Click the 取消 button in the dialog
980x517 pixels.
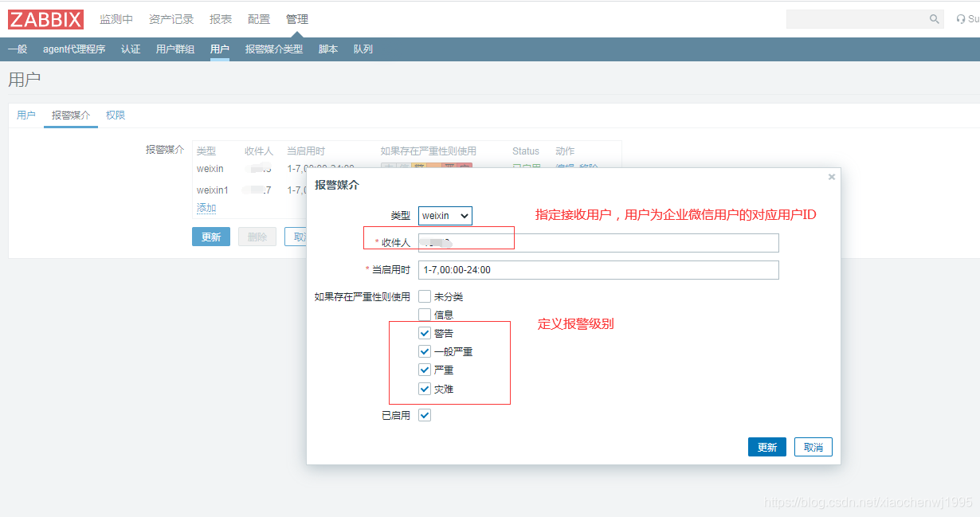(x=813, y=447)
